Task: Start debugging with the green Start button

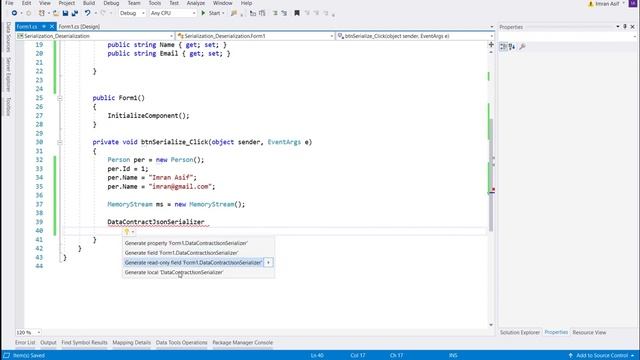Action: [x=211, y=13]
